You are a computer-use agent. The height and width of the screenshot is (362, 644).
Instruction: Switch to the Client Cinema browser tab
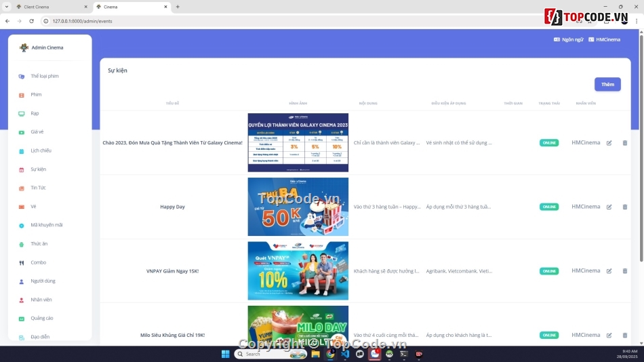pos(41,7)
